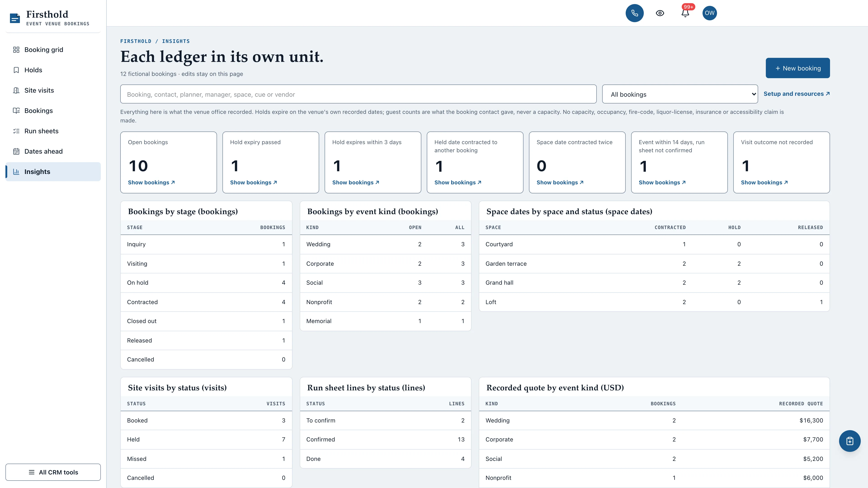Click INSIGHTS in the breadcrumb
The width and height of the screenshot is (868, 488).
pyautogui.click(x=176, y=41)
